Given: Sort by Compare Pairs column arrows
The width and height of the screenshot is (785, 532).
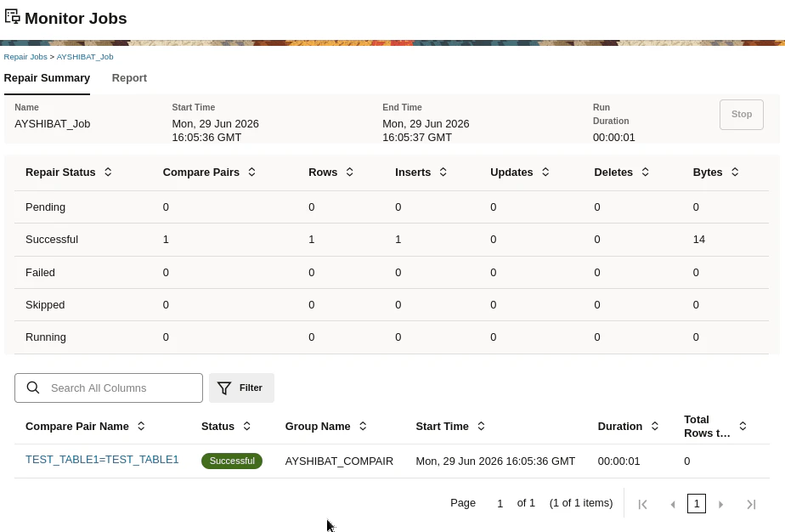Looking at the screenshot, I should click(251, 173).
